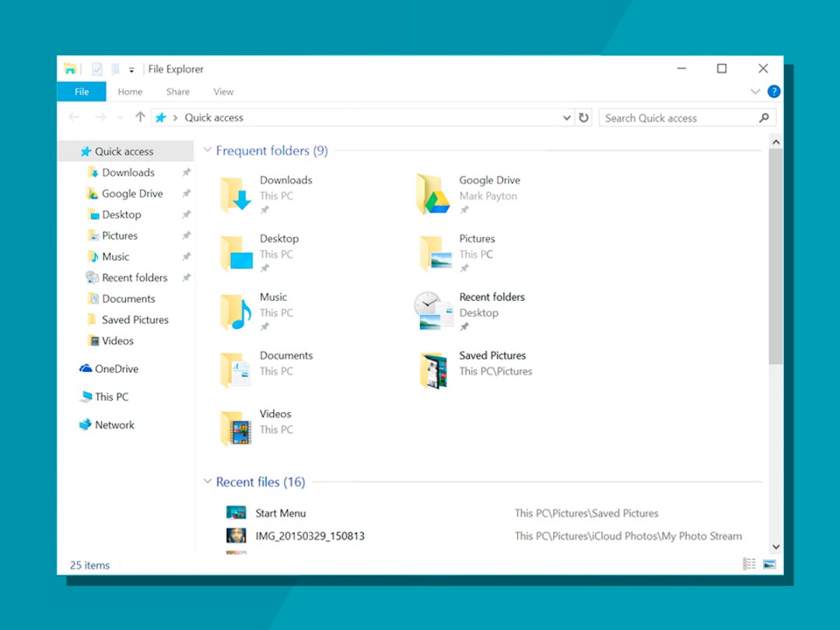Open the Videos folder tile icon
Screen dimensions: 840x630
pos(236,428)
